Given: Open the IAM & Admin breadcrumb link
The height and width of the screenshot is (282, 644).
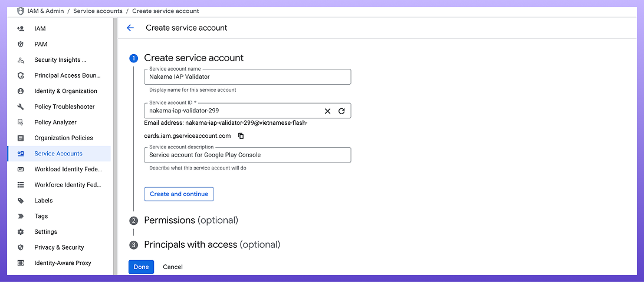Looking at the screenshot, I should pyautogui.click(x=45, y=11).
